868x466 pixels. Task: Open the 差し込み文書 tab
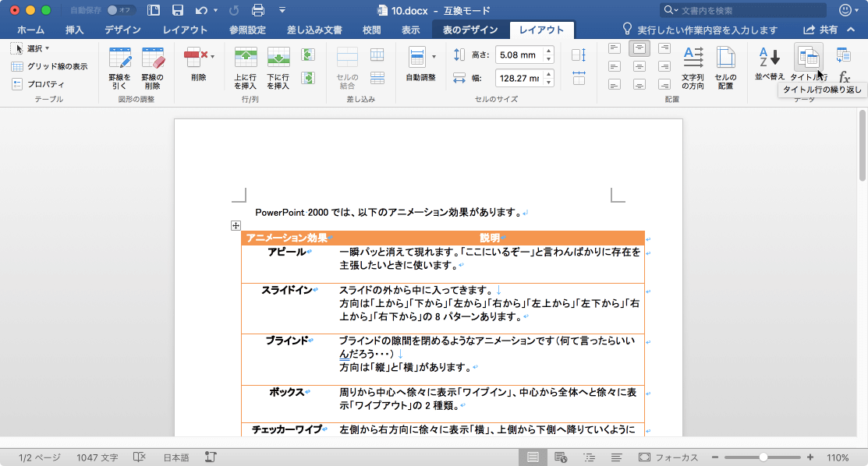click(314, 30)
